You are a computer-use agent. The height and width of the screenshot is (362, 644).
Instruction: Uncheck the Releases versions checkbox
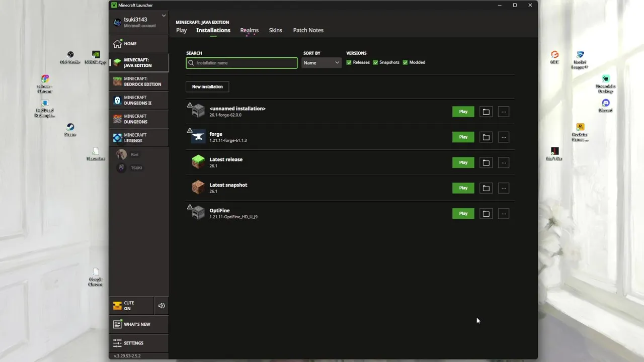(349, 62)
